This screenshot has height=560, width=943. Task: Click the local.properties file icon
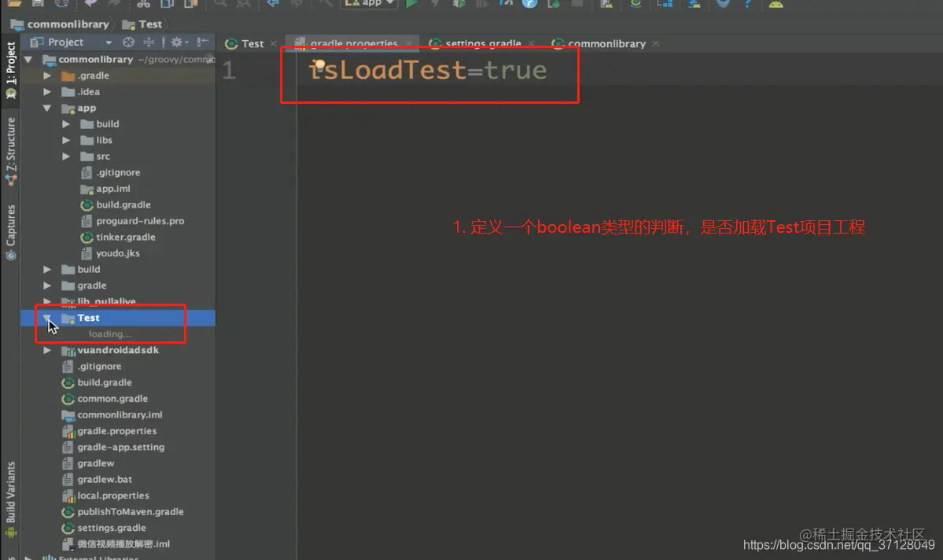coord(68,496)
